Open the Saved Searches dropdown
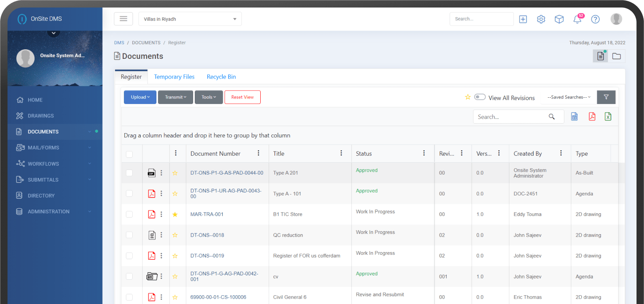 [x=569, y=97]
